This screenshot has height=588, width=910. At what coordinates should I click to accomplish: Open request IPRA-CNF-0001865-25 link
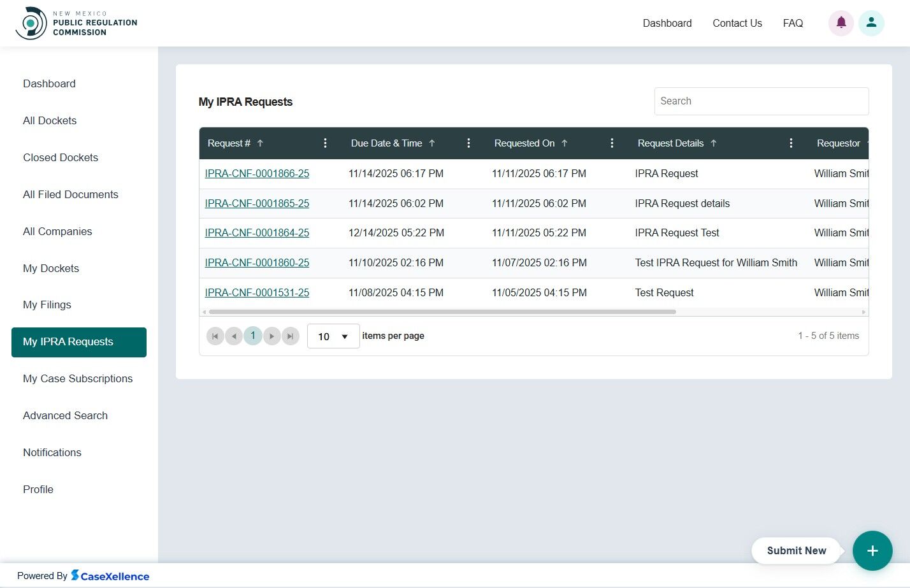click(x=257, y=203)
